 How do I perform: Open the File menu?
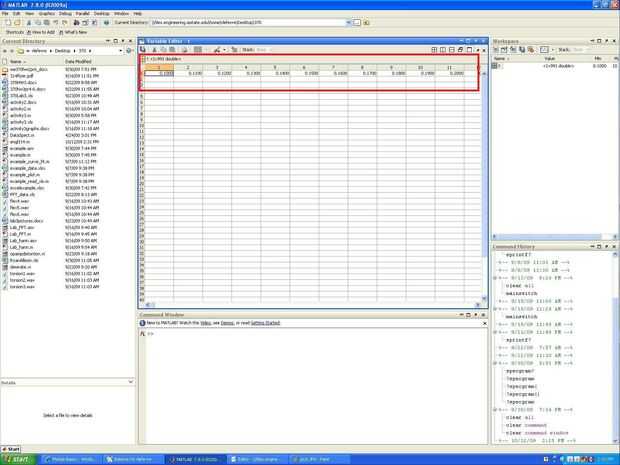tap(5, 13)
